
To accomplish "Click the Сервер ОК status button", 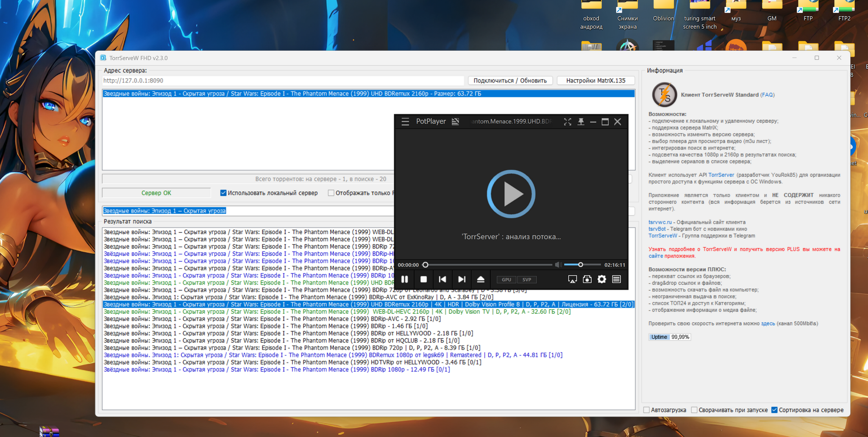I will 156,193.
